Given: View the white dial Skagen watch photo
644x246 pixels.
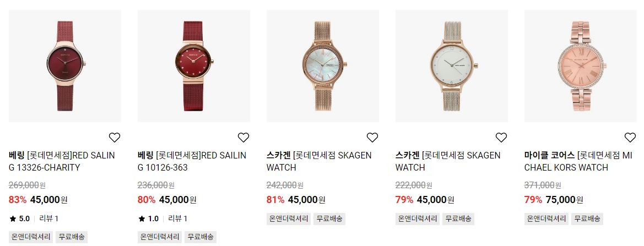Looking at the screenshot, I should (x=452, y=66).
